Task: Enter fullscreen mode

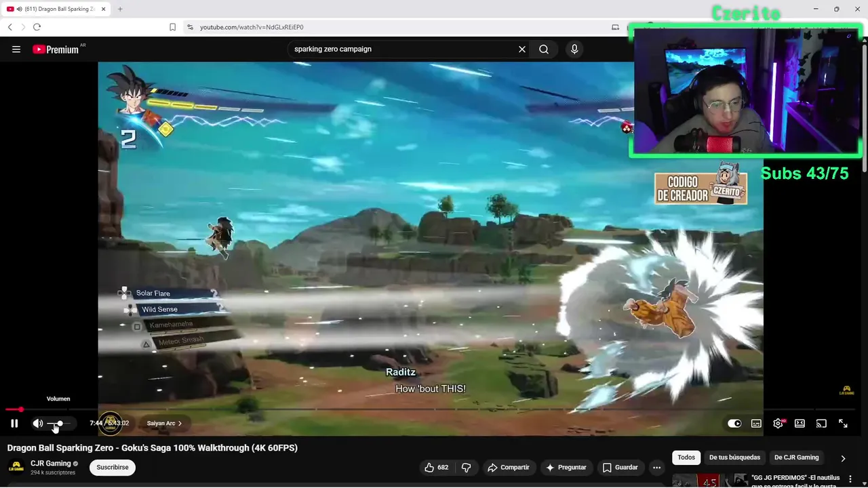Action: pos(843,424)
